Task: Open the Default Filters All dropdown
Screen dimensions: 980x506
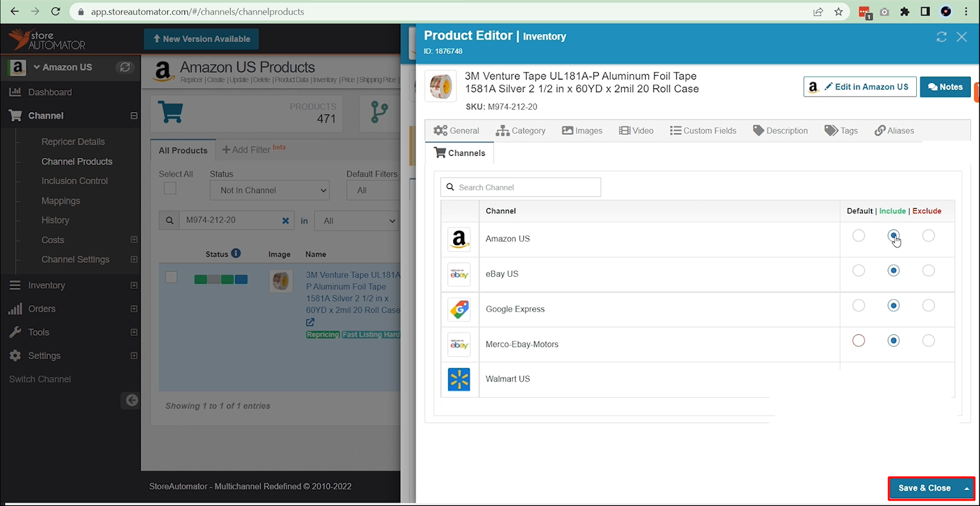Action: pos(374,191)
